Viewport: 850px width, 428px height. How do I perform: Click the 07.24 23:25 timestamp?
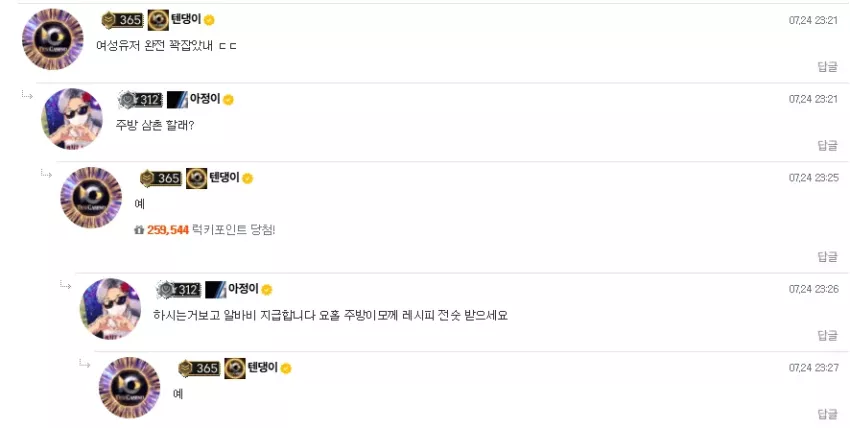814,178
